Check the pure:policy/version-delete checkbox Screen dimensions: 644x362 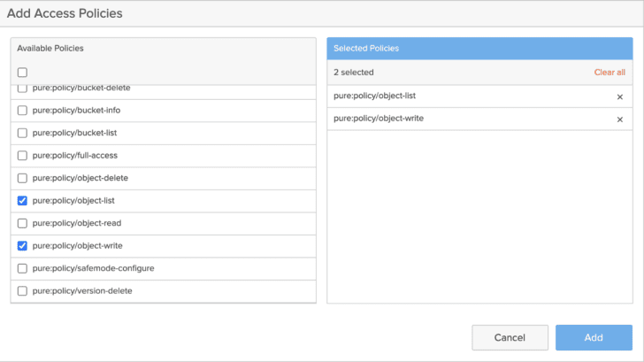coord(22,291)
